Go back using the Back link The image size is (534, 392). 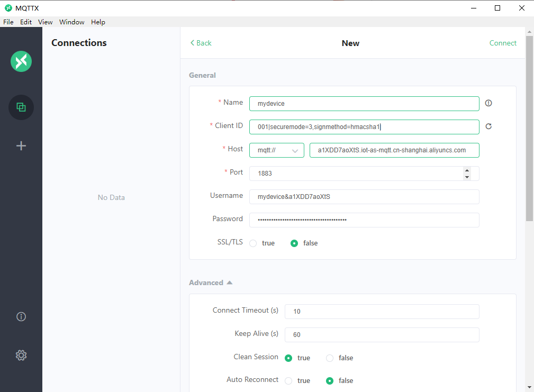(x=201, y=43)
